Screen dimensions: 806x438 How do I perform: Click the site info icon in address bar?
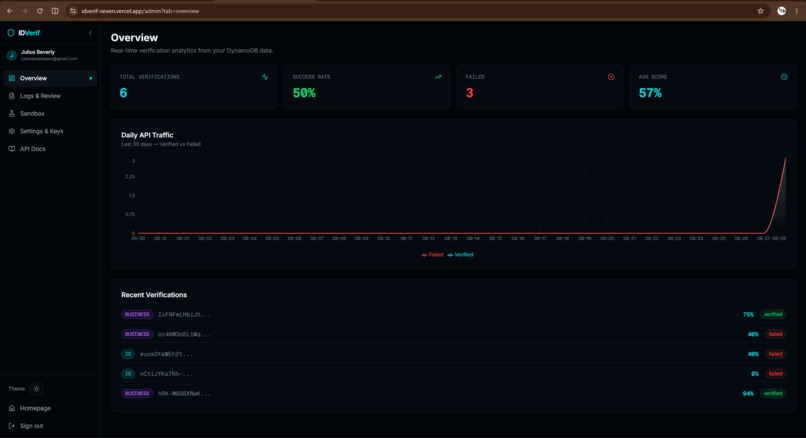(73, 11)
